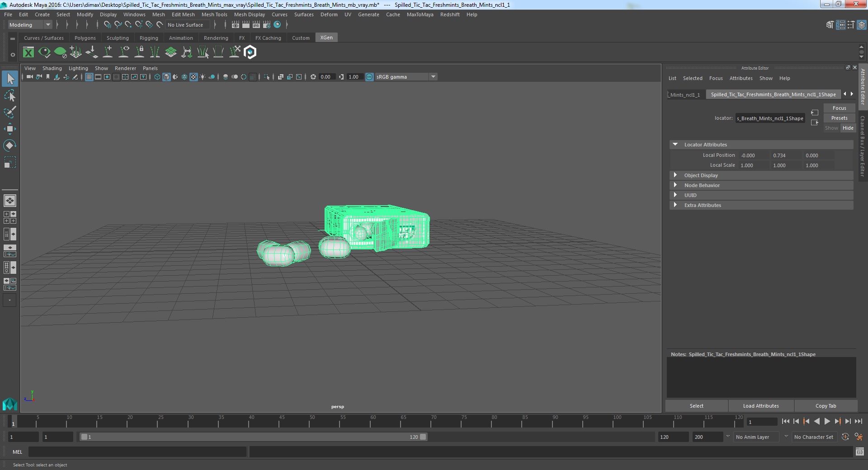Image resolution: width=868 pixels, height=470 pixels.
Task: Go to the start of playback range
Action: (x=785, y=421)
